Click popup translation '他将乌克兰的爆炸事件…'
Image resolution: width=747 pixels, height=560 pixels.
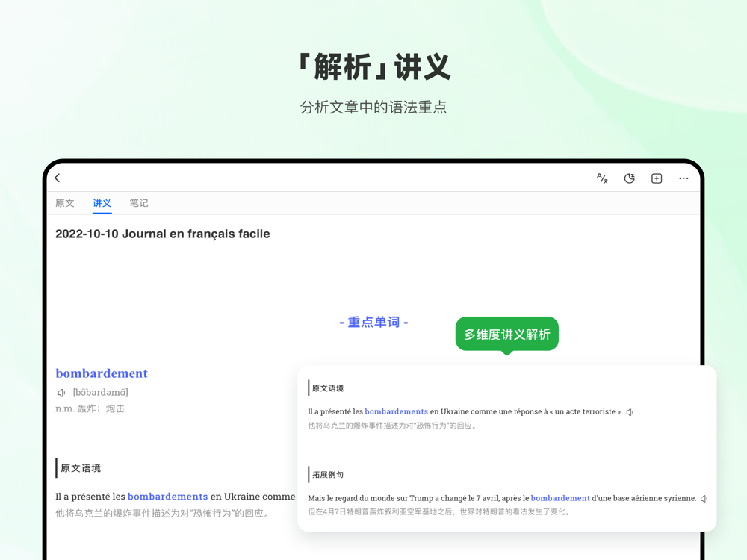point(393,426)
